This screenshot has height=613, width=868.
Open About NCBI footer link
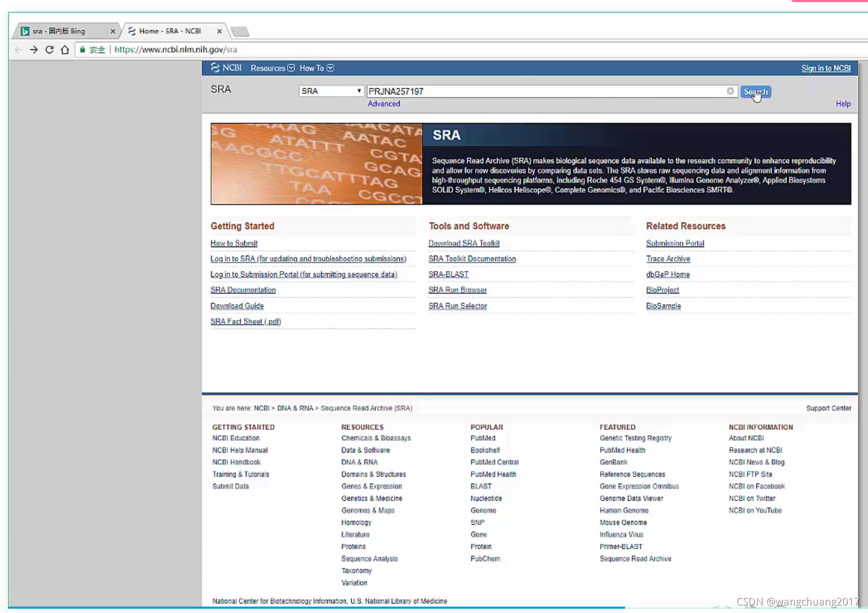point(746,438)
